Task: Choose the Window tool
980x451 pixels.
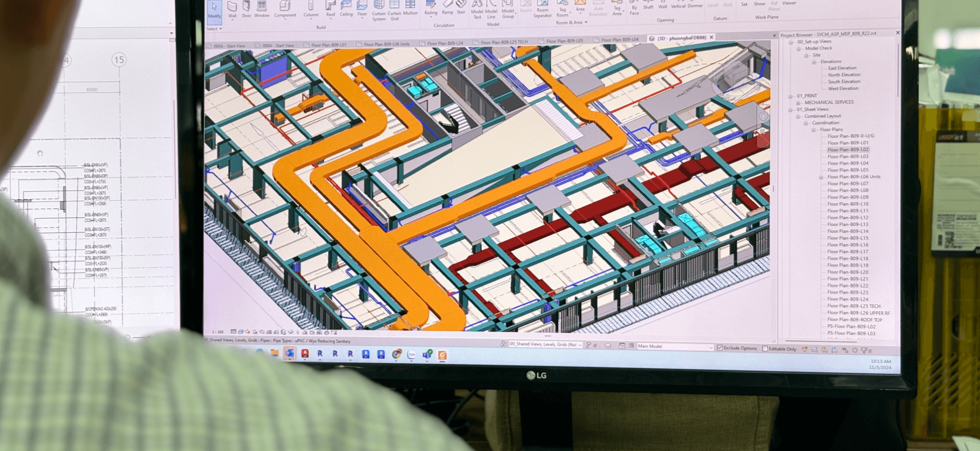Action: click(x=261, y=10)
